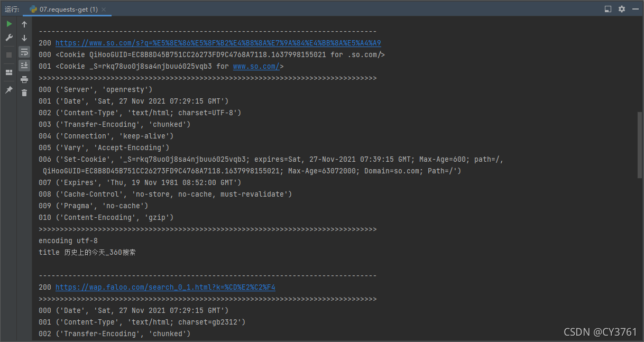Hide the run tool window

point(636,9)
